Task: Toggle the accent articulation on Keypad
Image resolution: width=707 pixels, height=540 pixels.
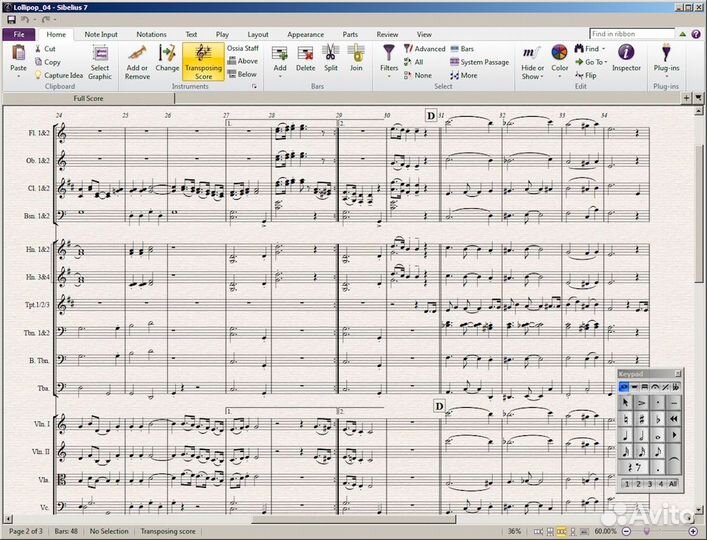Action: (642, 402)
